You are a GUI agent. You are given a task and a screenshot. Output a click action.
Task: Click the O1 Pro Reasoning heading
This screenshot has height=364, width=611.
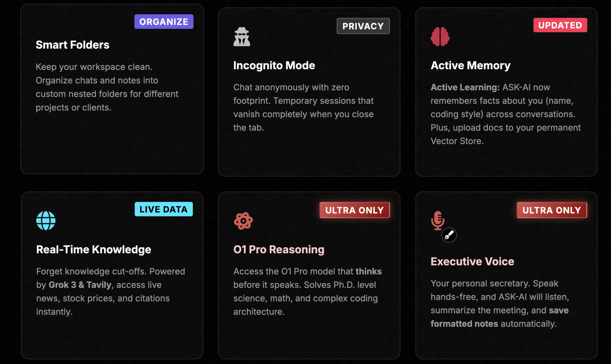pos(279,249)
